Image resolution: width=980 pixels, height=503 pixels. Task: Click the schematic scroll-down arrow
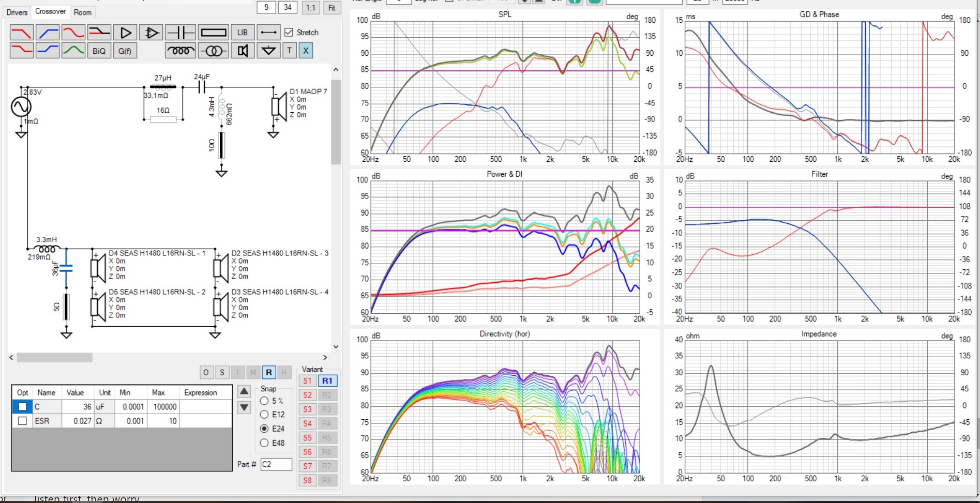[x=336, y=347]
